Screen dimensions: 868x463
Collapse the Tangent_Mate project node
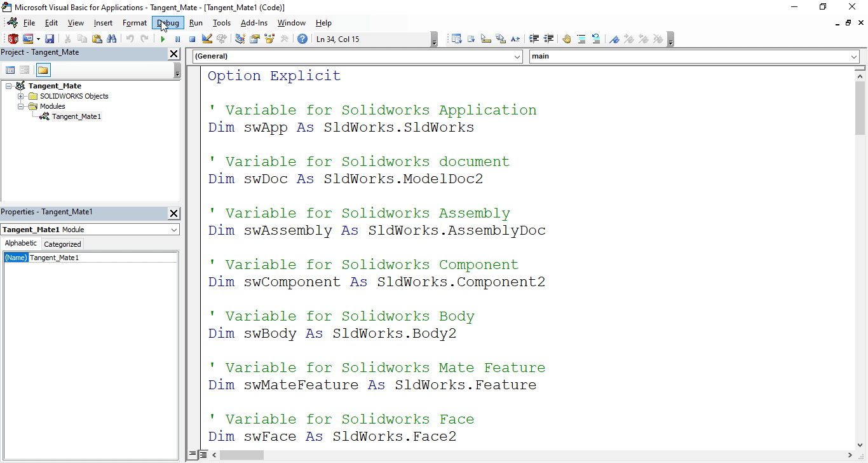pos(10,86)
